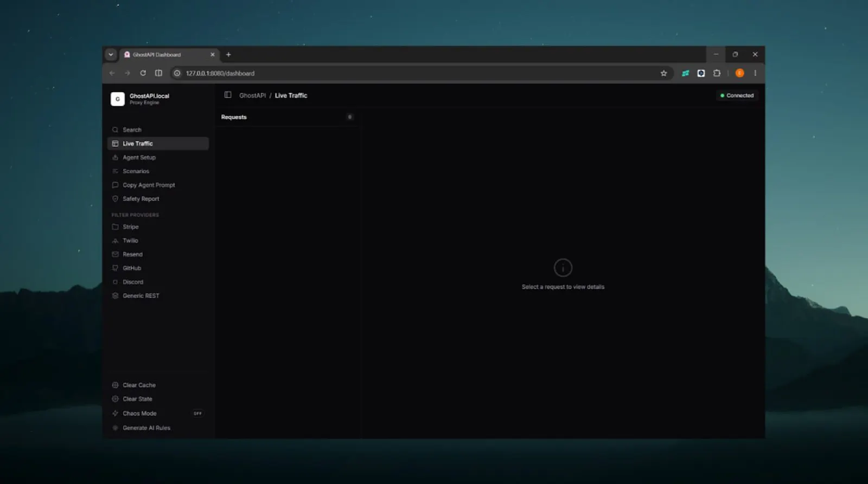Open the browser three-dot menu

(x=755, y=73)
